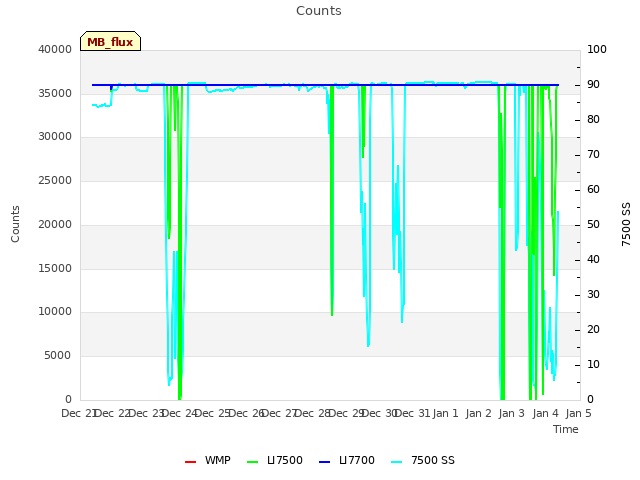Click the Jan 2 date label
Screen dimensions: 640x480
click(x=478, y=413)
